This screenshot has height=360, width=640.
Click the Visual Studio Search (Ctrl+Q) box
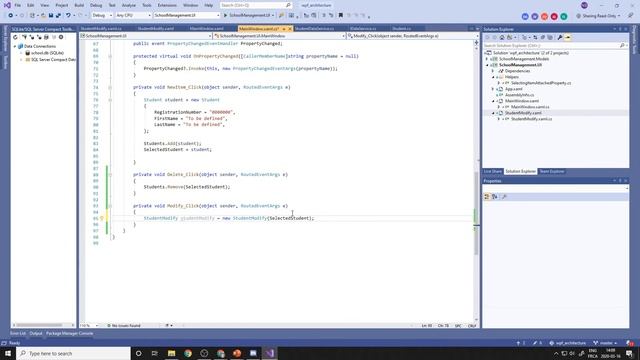(256, 5)
